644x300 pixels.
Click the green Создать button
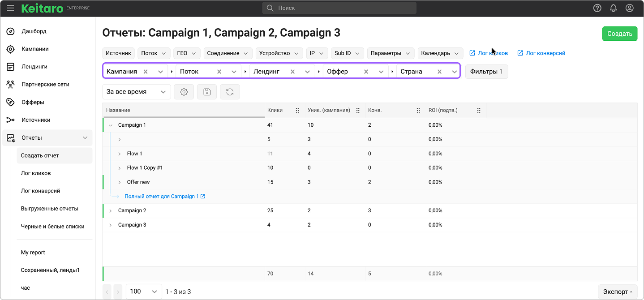[x=619, y=34]
